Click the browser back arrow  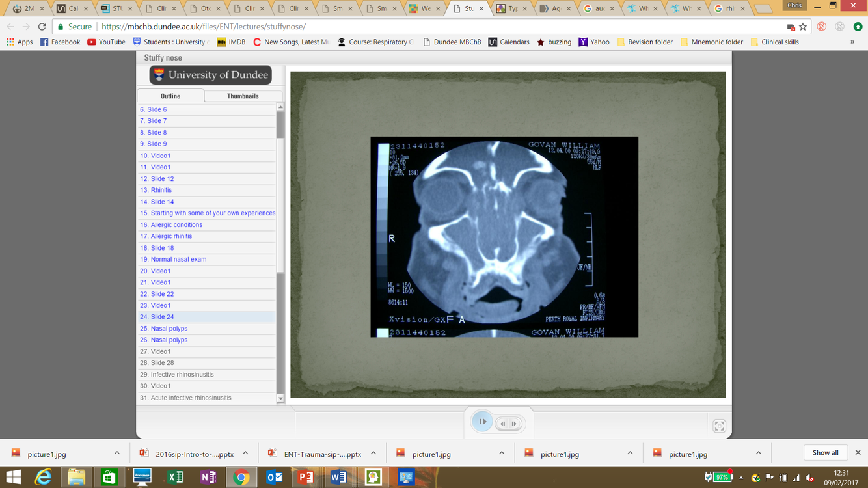click(11, 27)
